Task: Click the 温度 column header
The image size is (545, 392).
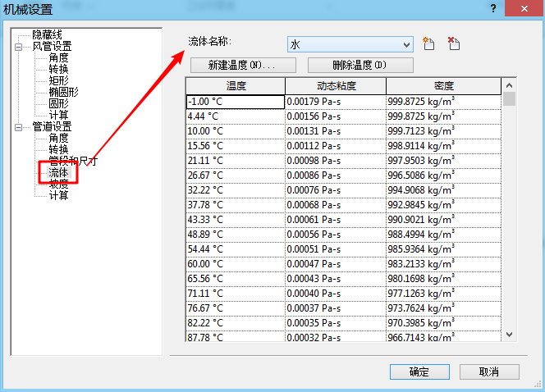Action: 236,86
